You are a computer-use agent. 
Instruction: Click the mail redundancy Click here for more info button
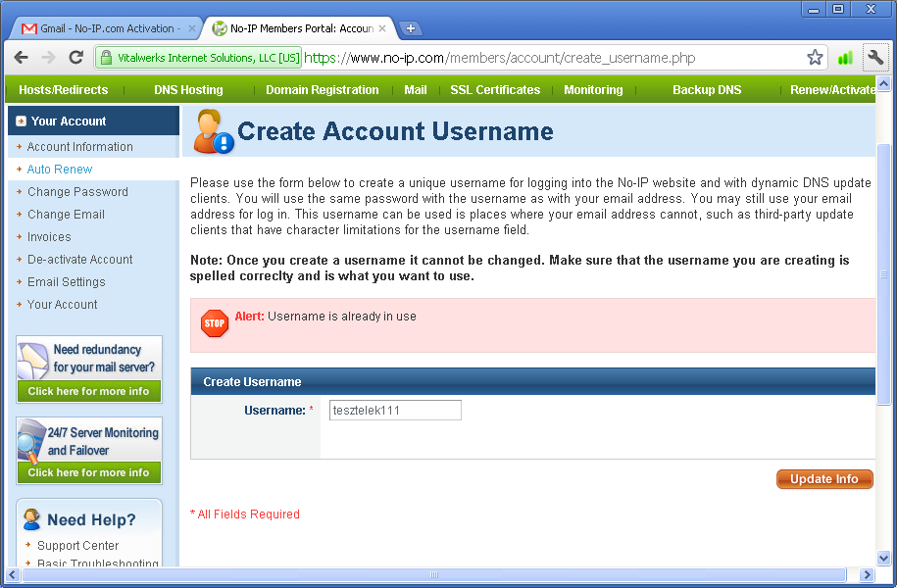pyautogui.click(x=88, y=391)
